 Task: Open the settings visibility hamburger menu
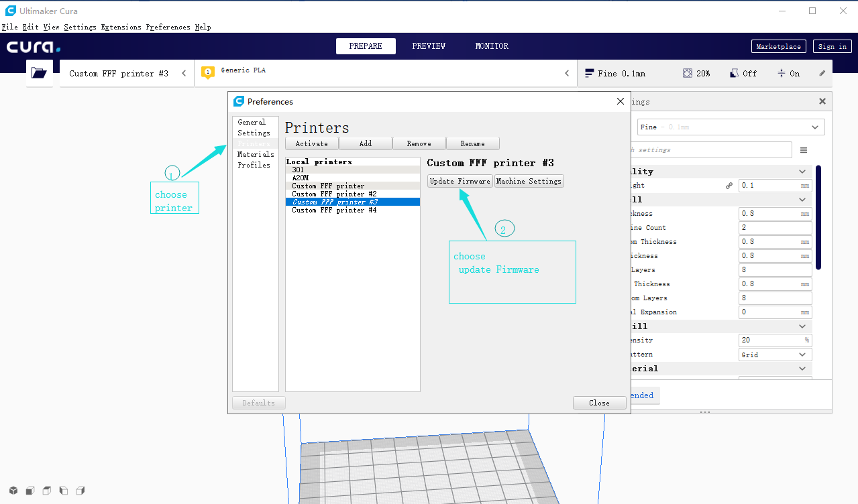(x=803, y=150)
